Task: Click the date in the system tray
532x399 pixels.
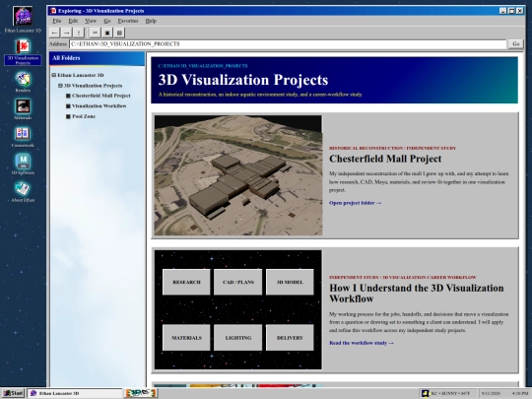Action: point(491,393)
